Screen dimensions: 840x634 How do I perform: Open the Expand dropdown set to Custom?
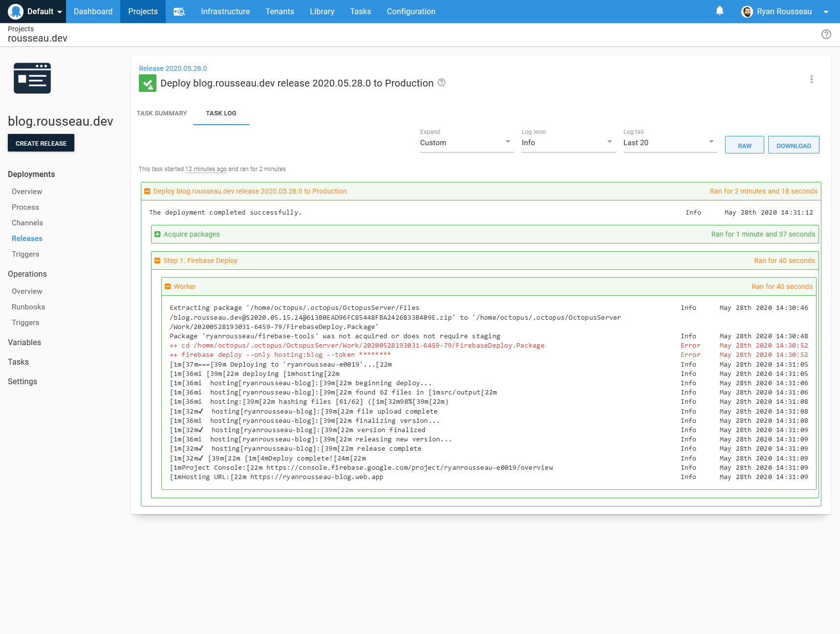466,143
